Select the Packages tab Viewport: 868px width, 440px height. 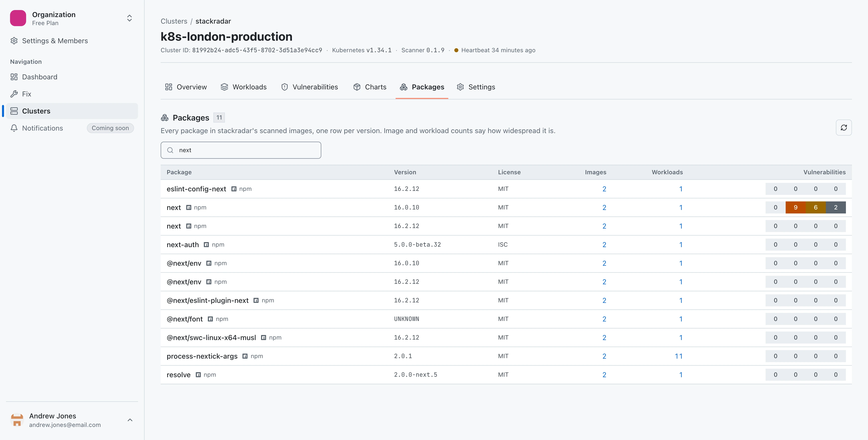pos(422,87)
